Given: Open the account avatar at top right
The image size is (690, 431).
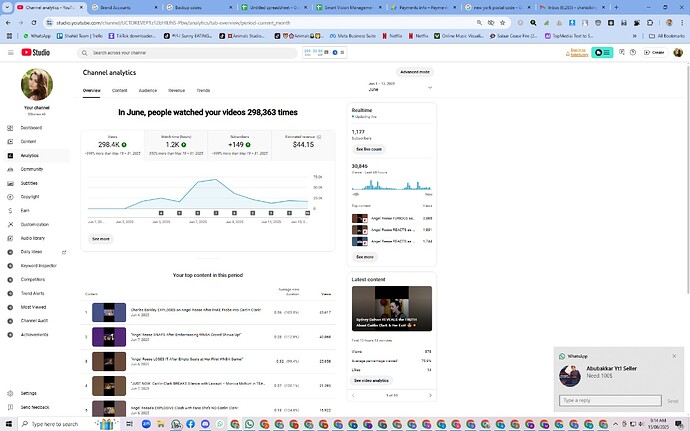Looking at the screenshot, I should point(678,52).
